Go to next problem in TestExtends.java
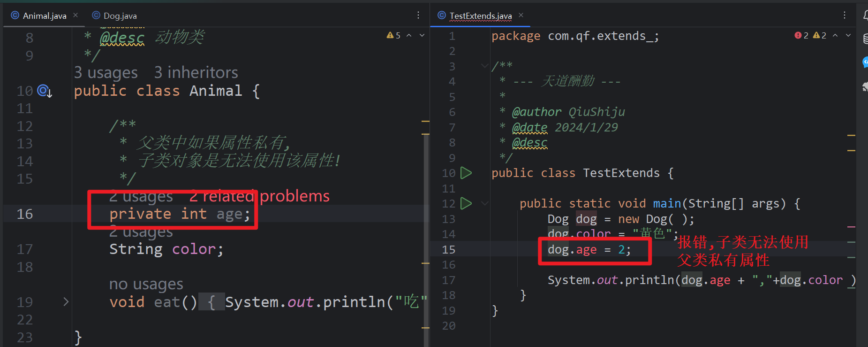This screenshot has height=347, width=868. (x=848, y=35)
